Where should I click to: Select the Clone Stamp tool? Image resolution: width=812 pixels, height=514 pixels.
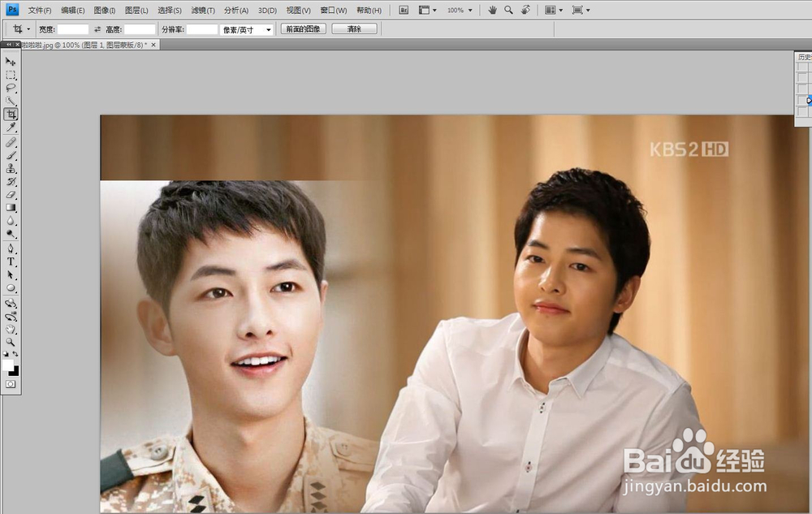click(x=11, y=168)
